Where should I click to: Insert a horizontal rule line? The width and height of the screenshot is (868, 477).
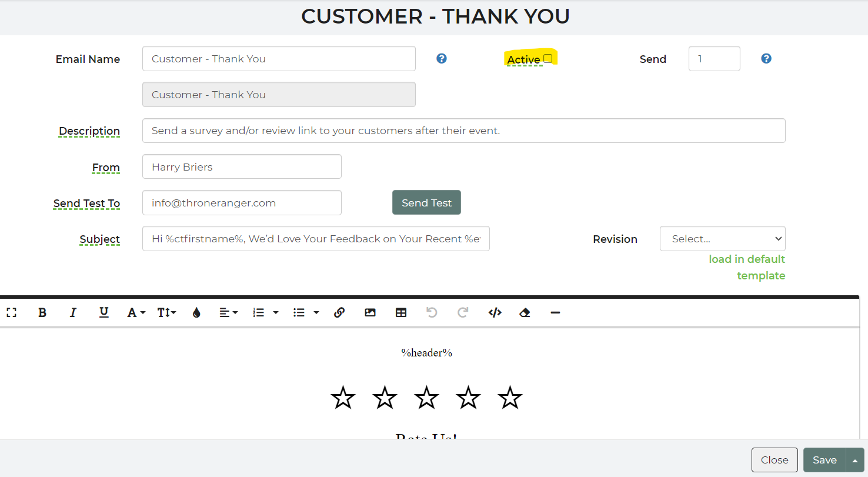coord(555,313)
